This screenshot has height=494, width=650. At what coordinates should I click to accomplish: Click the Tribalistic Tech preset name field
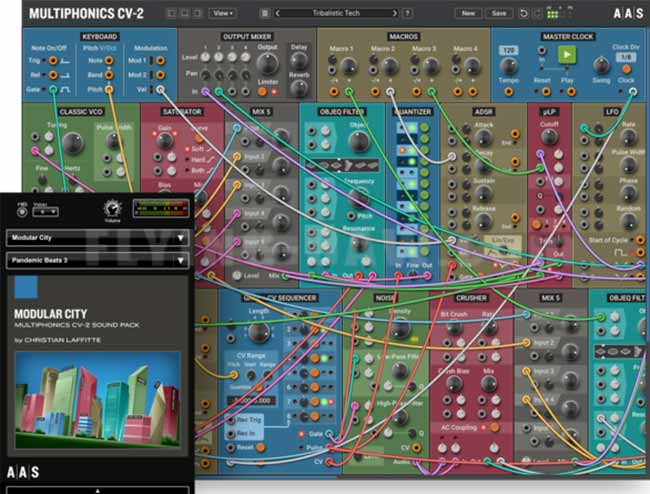(x=336, y=13)
